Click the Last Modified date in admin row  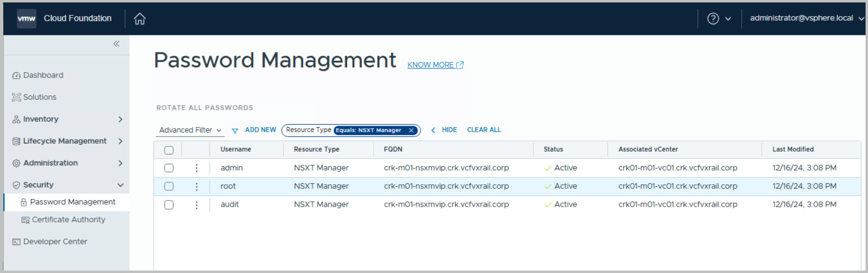(804, 168)
